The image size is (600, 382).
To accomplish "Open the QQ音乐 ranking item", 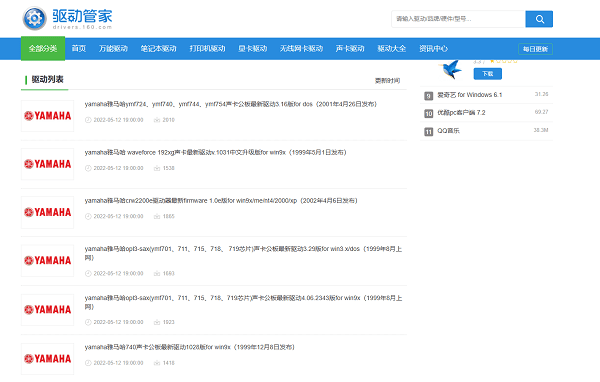I will tap(448, 131).
